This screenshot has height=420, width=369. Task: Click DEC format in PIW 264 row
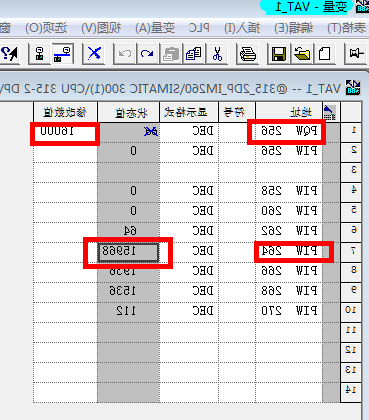pos(189,252)
